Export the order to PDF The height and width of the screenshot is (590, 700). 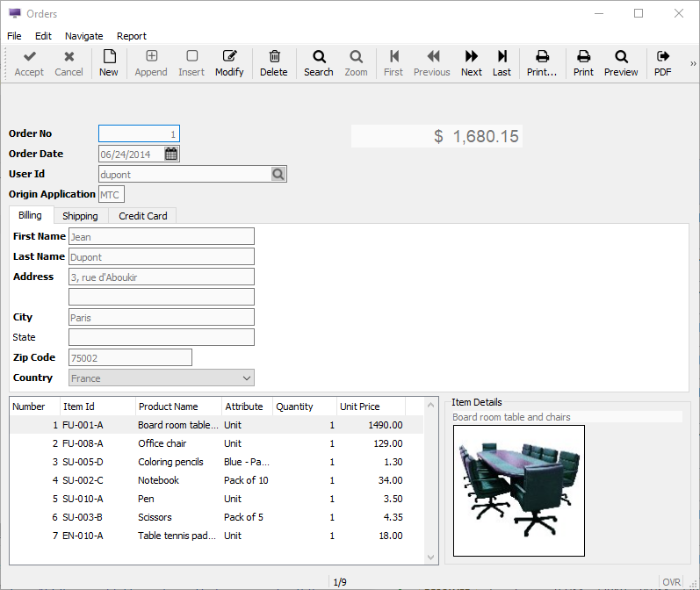(x=663, y=63)
